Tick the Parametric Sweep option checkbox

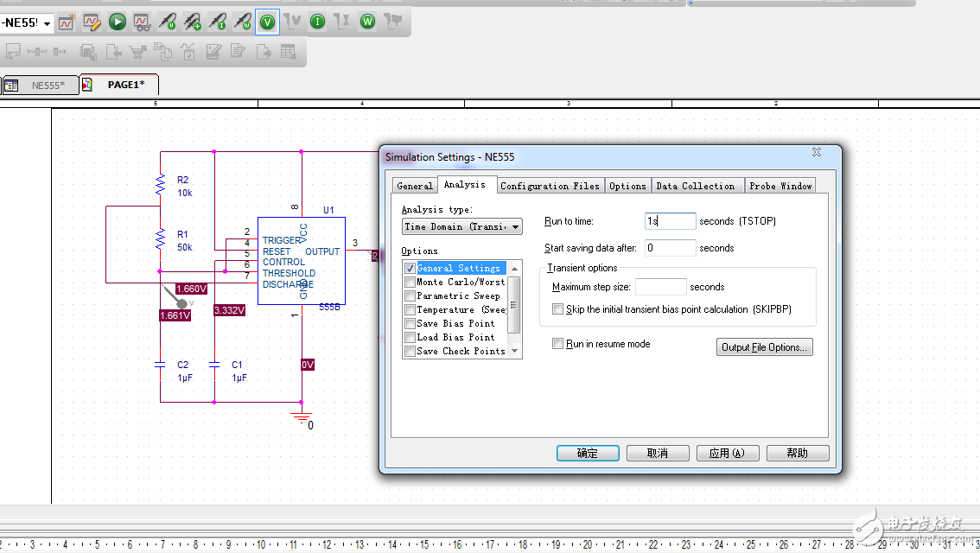[410, 296]
